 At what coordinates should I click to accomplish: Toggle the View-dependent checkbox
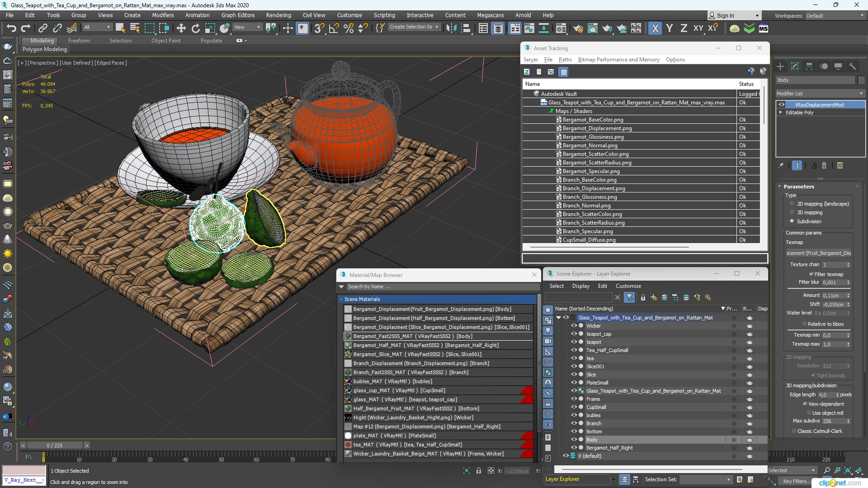(x=805, y=404)
